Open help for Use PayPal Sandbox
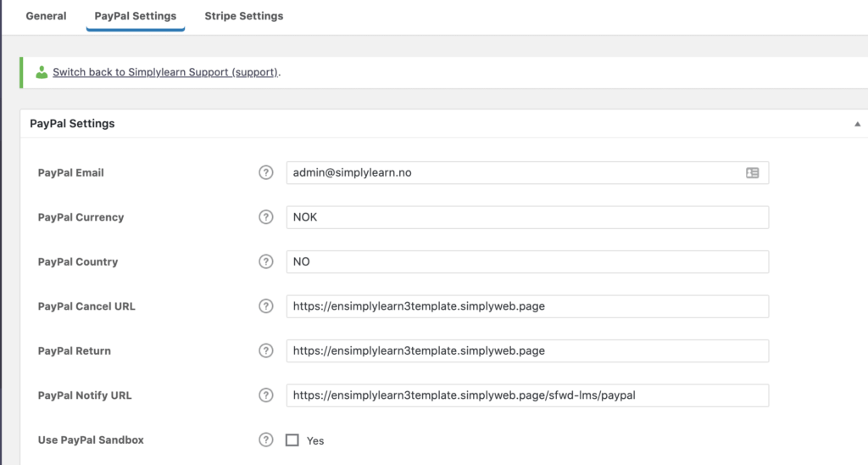The height and width of the screenshot is (465, 868). tap(266, 440)
